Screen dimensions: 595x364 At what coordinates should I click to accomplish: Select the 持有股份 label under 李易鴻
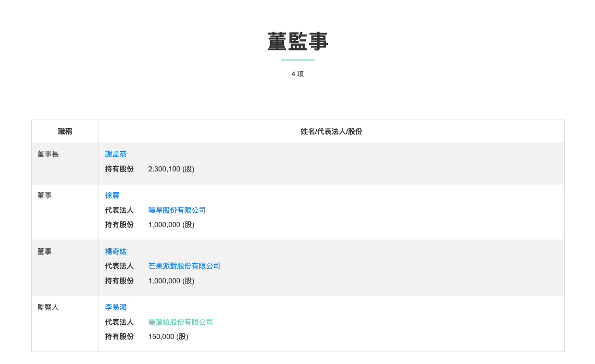(120, 337)
